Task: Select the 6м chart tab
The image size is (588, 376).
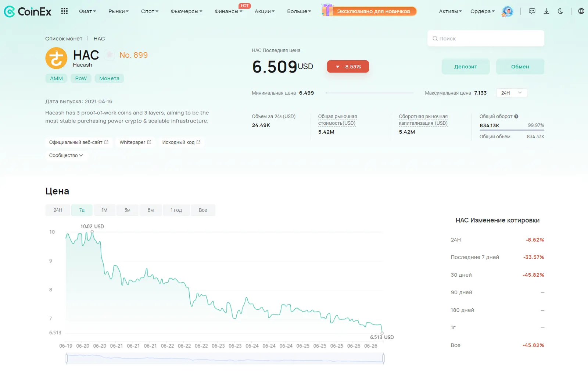Action: pos(151,210)
